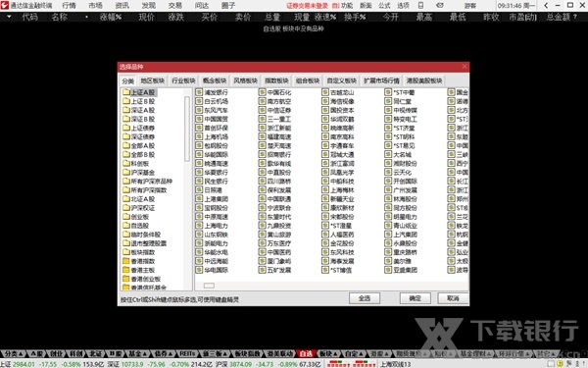Select 北证A股 in category tree
The height and width of the screenshot is (368, 588).
click(142, 199)
